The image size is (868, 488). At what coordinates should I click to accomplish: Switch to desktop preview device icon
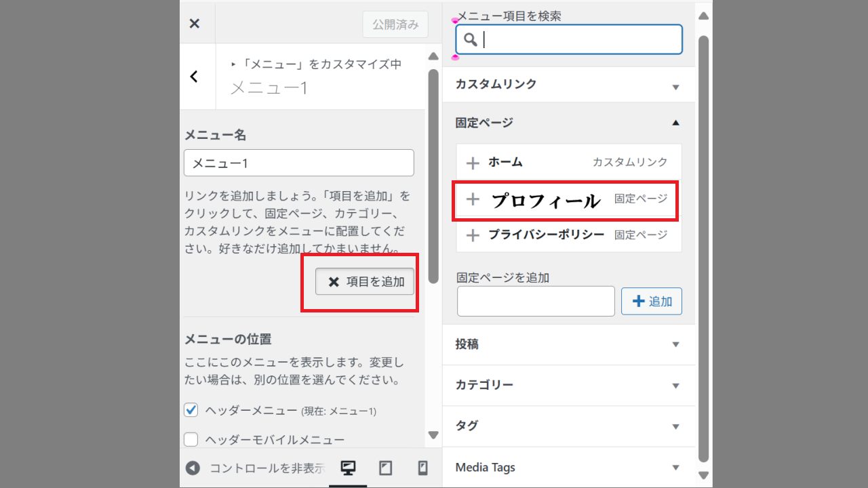(x=349, y=468)
